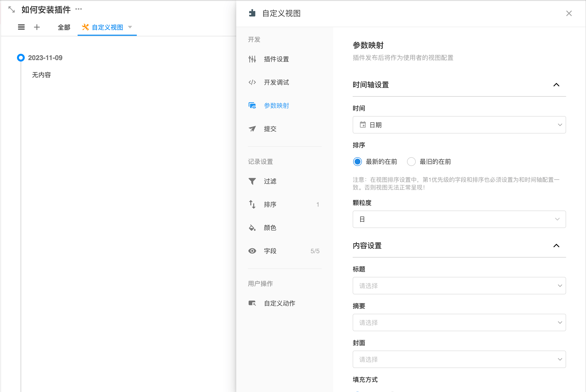Open the 排序 record setting

270,204
